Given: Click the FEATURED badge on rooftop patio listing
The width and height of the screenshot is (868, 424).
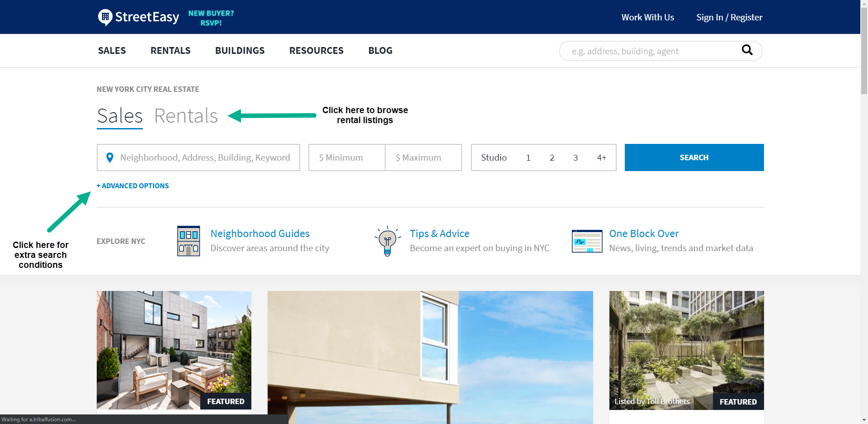Looking at the screenshot, I should coord(226,401).
